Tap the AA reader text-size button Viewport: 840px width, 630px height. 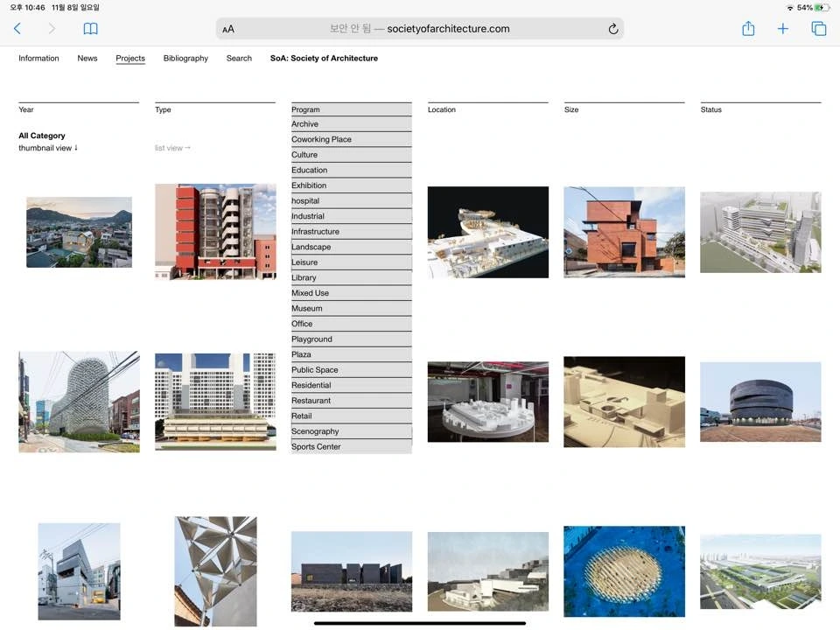pos(228,29)
